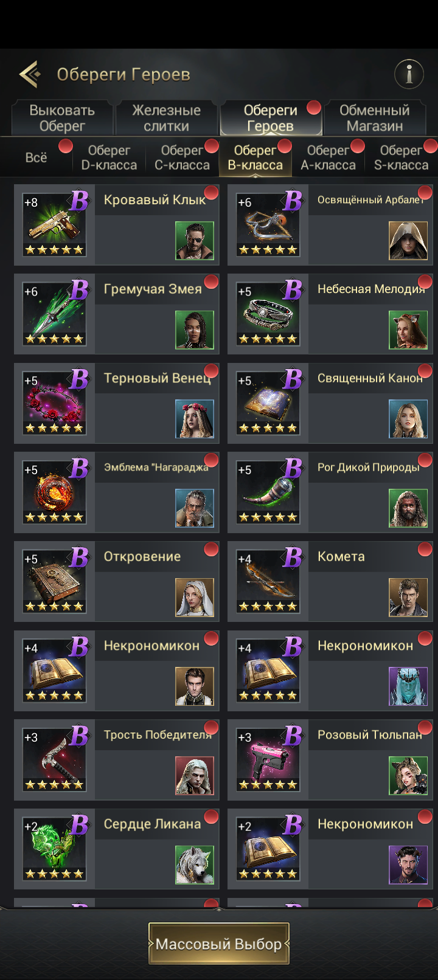The width and height of the screenshot is (438, 980).
Task: Show all charms with Всё filter
Action: (36, 157)
